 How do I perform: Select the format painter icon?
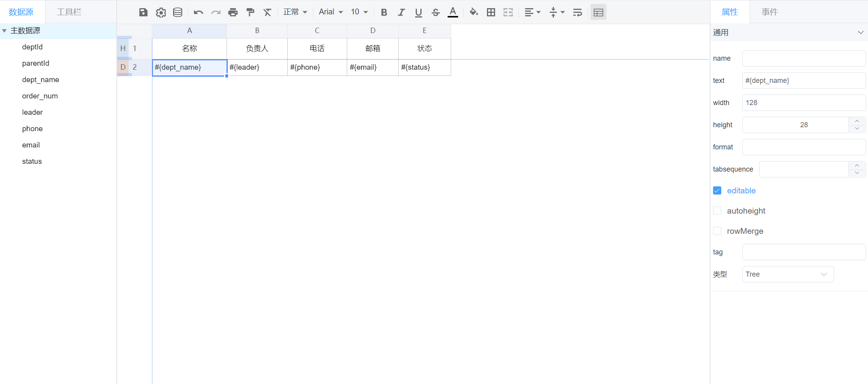[250, 12]
